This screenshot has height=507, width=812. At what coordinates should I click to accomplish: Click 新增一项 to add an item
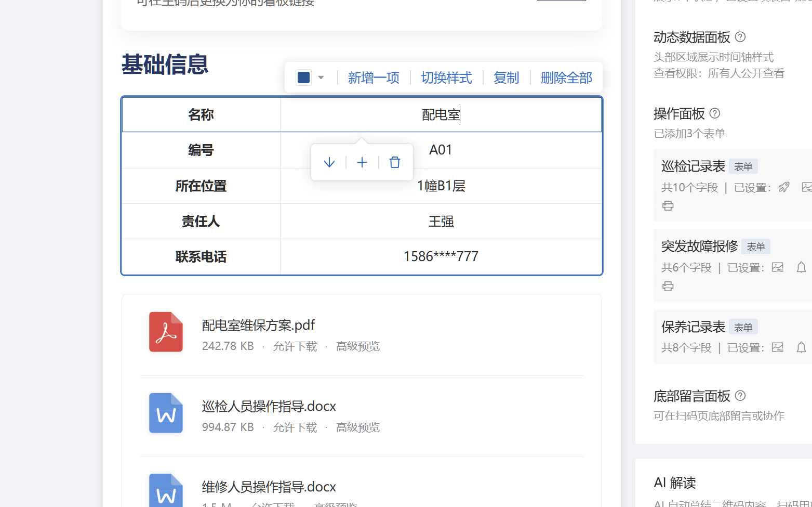[x=374, y=77]
